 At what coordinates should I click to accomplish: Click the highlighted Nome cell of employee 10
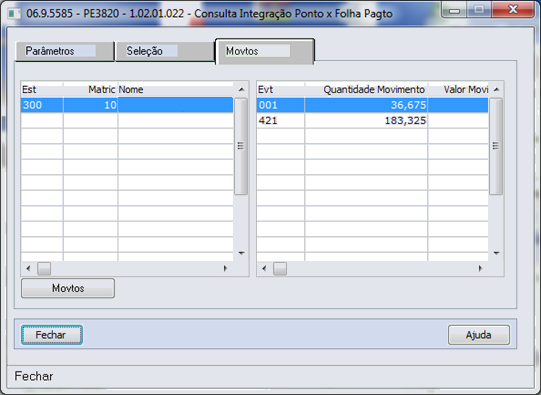coord(176,105)
